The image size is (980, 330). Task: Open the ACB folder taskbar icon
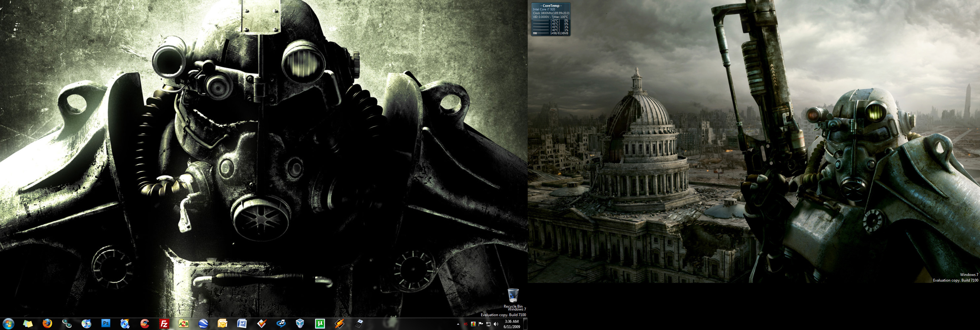coord(184,323)
